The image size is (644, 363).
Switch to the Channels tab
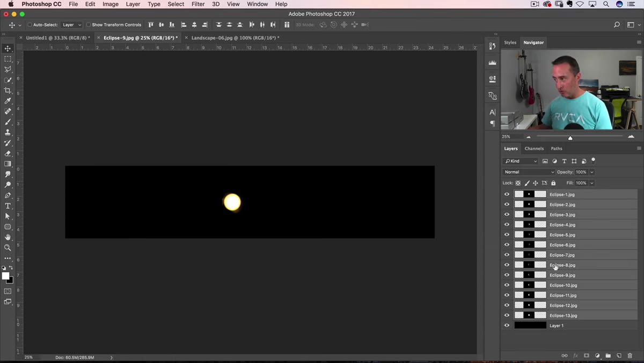[534, 149]
